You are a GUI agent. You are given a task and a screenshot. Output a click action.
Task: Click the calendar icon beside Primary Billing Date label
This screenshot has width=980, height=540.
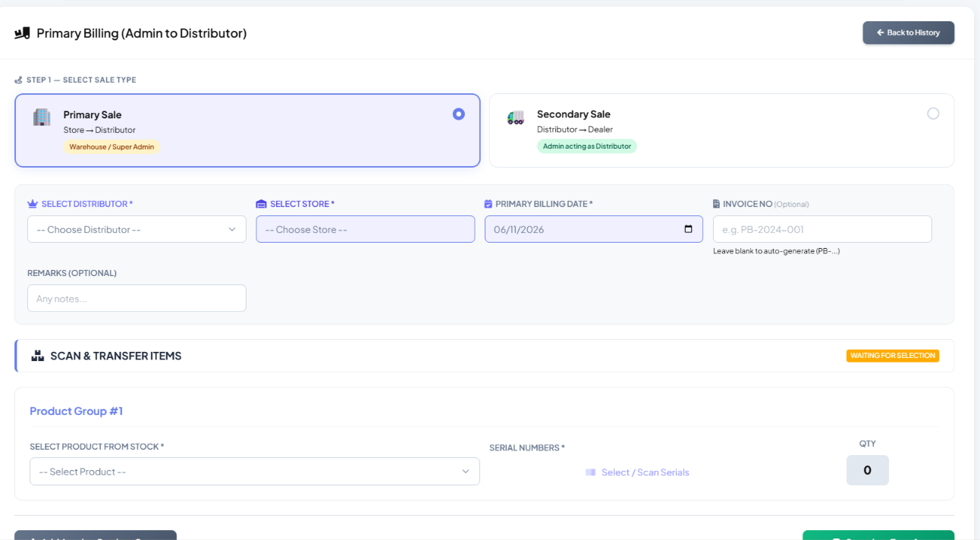[x=488, y=204]
